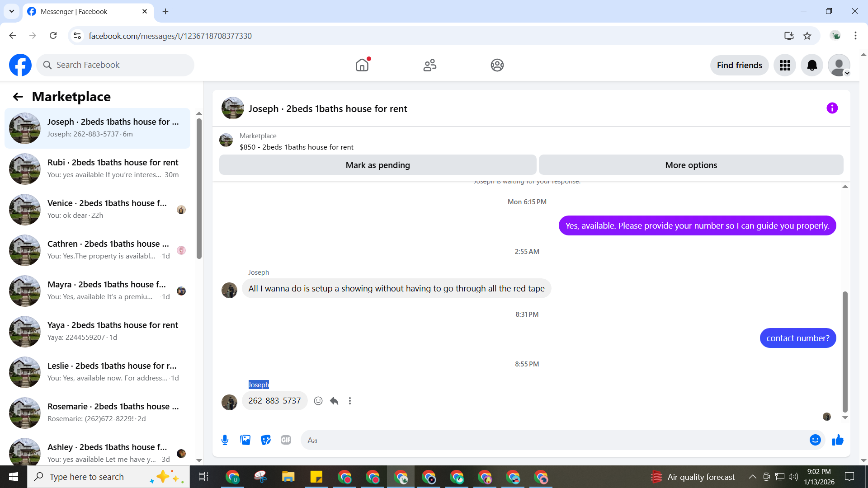Switch to the Friends tab
Viewport: 868px width, 488px height.
(429, 66)
